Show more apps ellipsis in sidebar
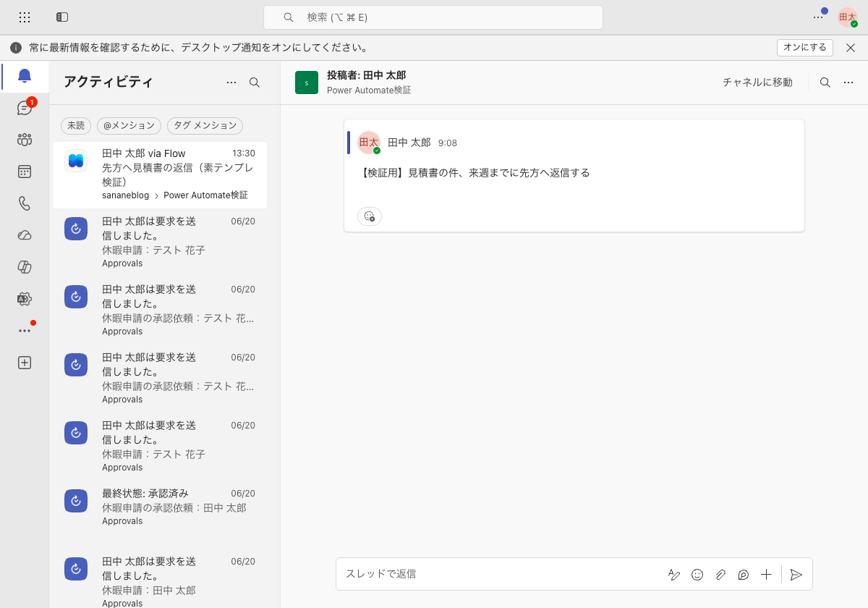Image resolution: width=868 pixels, height=608 pixels. pyautogui.click(x=25, y=331)
